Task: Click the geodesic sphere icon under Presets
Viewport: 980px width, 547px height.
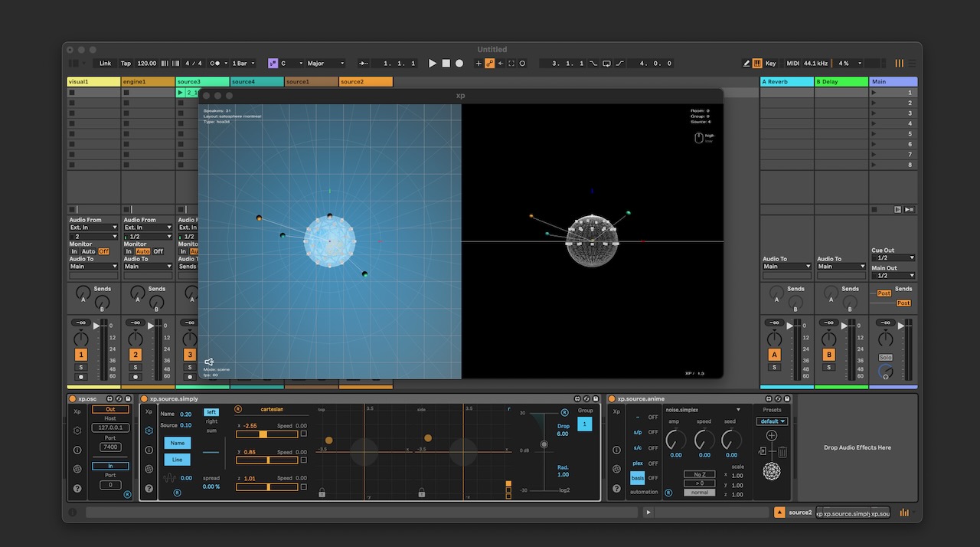Action: [x=772, y=471]
